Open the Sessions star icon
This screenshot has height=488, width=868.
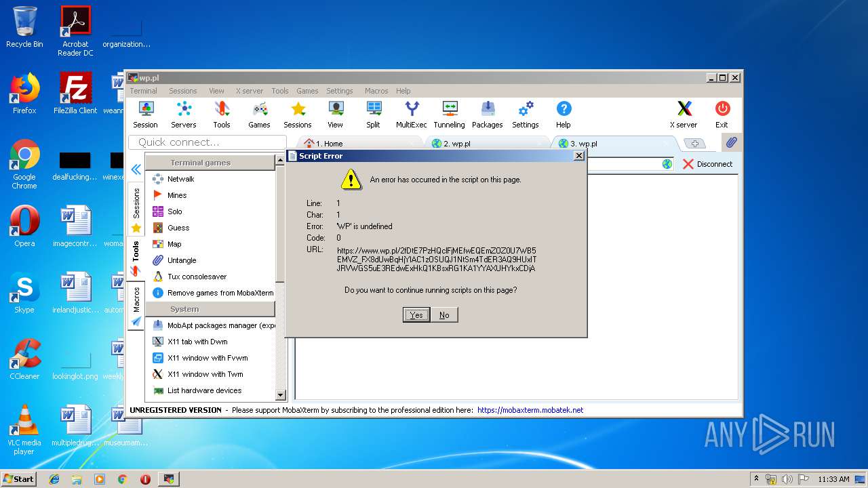point(298,115)
